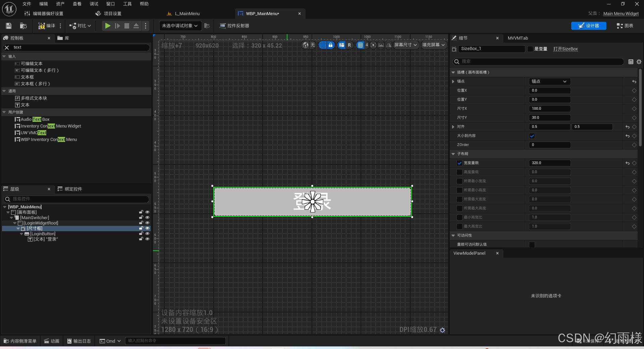The width and height of the screenshot is (644, 349).
Task: Open 编辑器偏好设置 tab
Action: pyautogui.click(x=44, y=14)
